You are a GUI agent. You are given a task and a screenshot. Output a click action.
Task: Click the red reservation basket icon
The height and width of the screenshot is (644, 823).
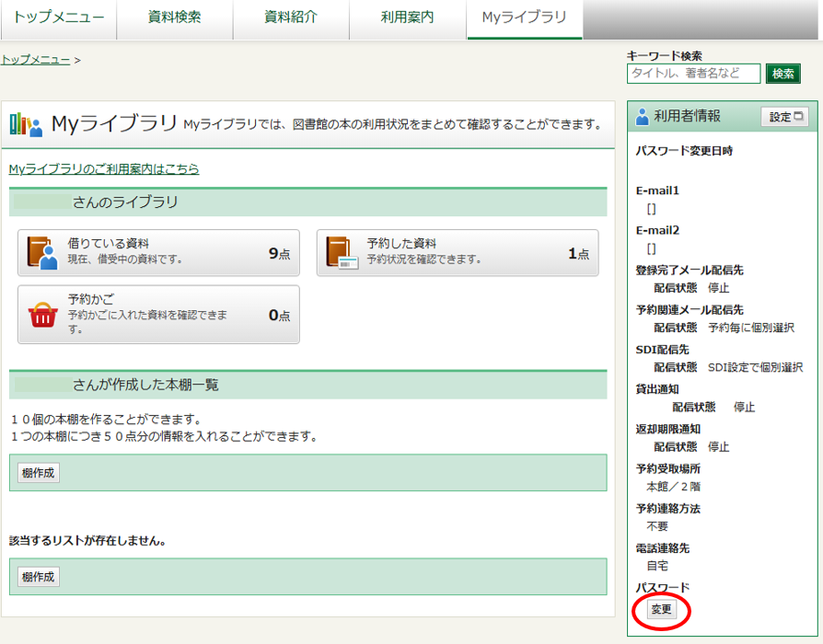[x=42, y=315]
